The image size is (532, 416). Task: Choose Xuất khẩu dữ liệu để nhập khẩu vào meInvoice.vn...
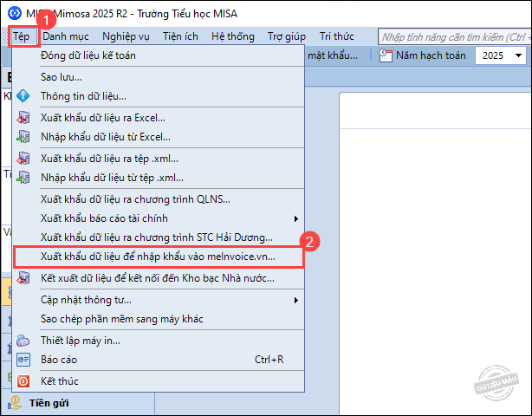click(x=158, y=257)
